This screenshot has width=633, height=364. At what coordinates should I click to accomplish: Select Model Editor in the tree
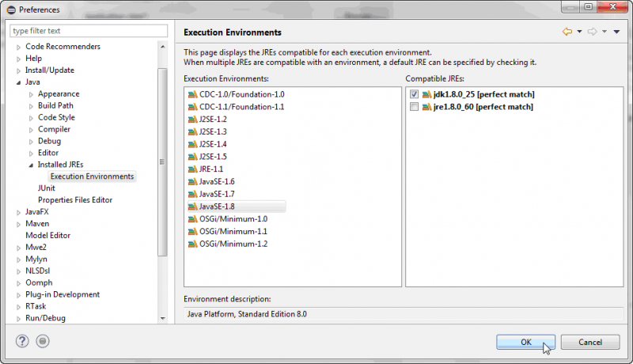(47, 235)
